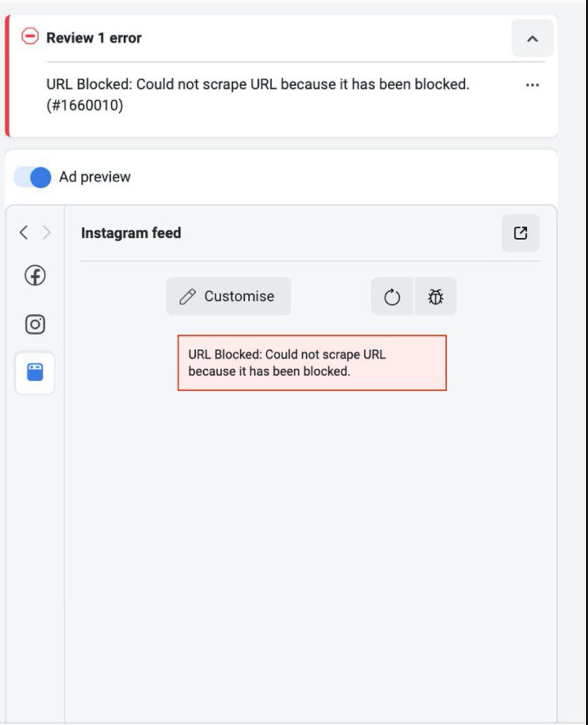588x725 pixels.
Task: Click the bug report icon
Action: (x=435, y=297)
